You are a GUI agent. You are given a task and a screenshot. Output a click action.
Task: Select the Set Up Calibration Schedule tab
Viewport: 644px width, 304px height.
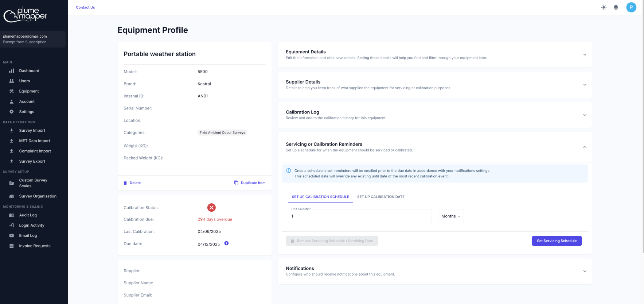coord(320,197)
